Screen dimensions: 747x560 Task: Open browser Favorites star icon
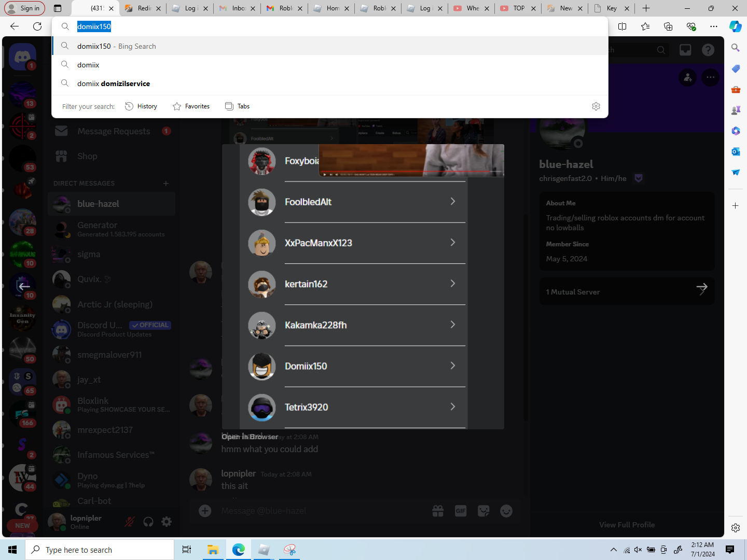click(645, 26)
